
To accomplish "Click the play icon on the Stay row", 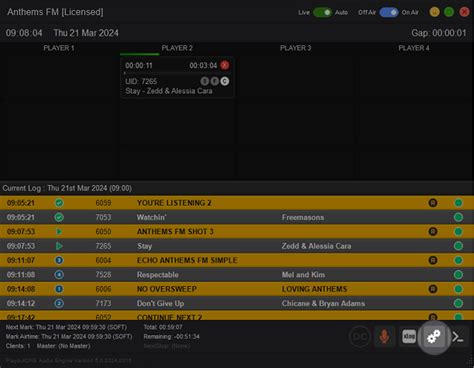I will click(x=59, y=246).
